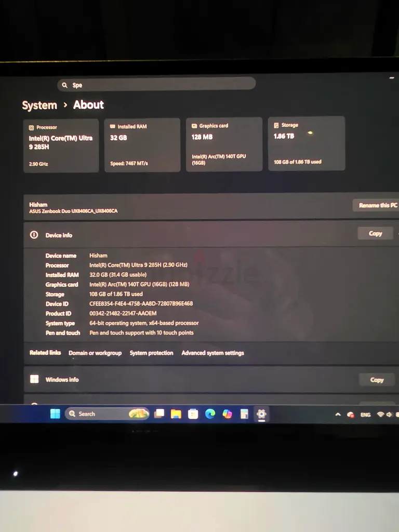Copy the Device info details
Image resolution: width=399 pixels, height=532 pixels.
(375, 233)
